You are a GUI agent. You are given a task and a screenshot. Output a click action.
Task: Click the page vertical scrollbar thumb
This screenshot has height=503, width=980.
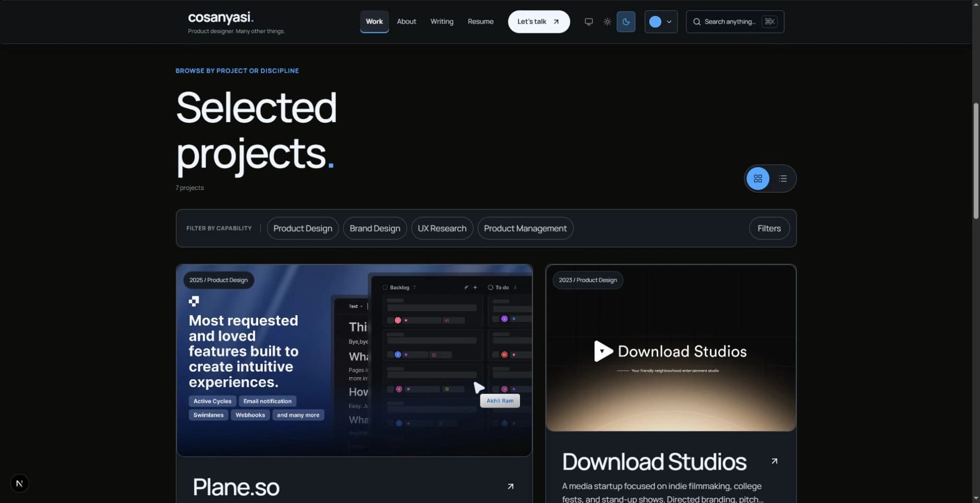point(976,161)
